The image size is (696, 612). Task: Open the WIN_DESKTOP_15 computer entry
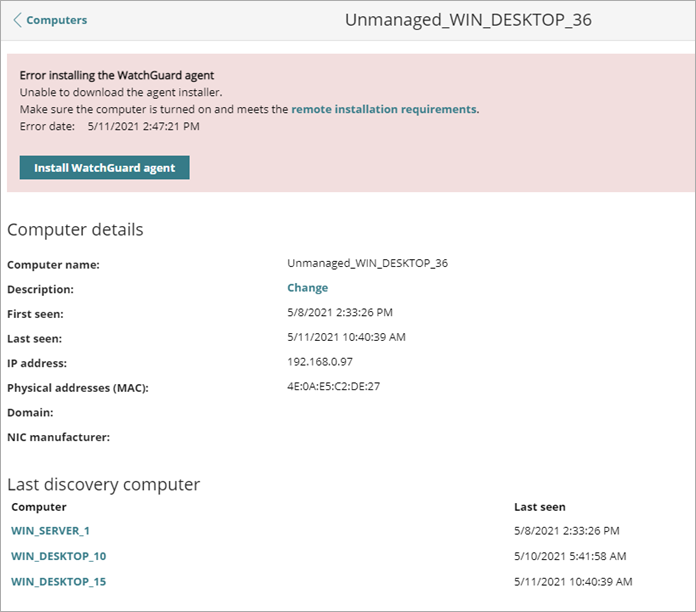(58, 581)
